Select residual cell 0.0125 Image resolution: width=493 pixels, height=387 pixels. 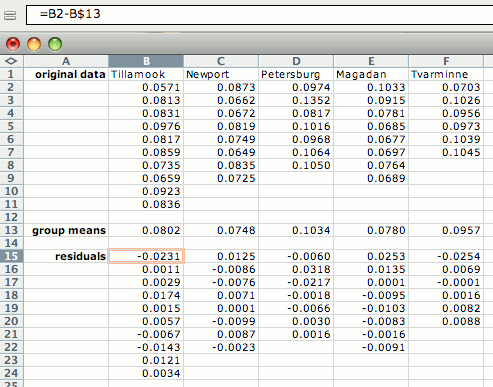click(221, 256)
